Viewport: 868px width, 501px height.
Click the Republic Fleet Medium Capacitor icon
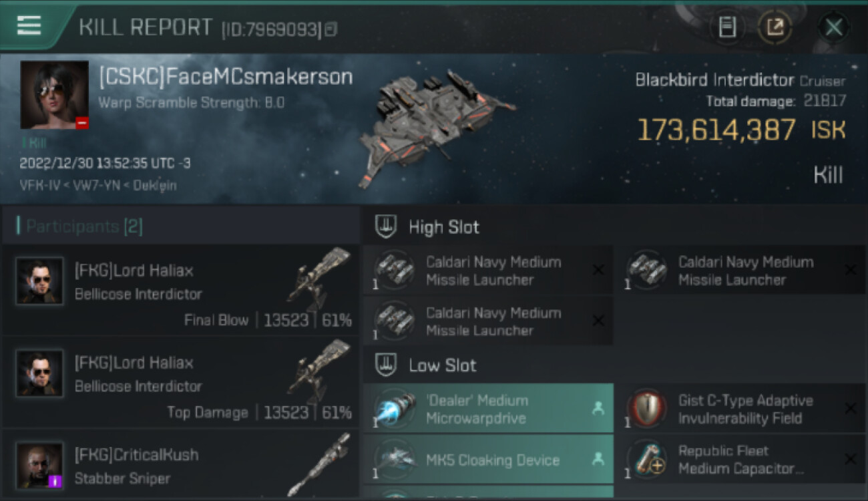[x=648, y=460]
